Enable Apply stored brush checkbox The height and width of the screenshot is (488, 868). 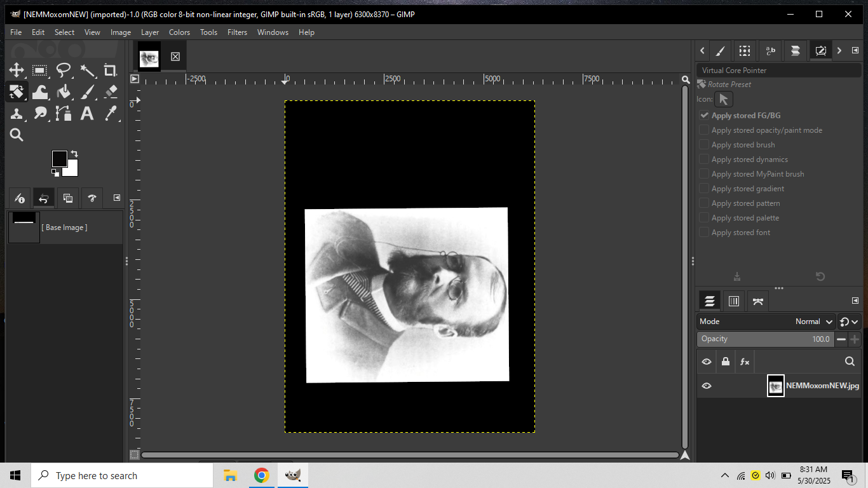[704, 145]
